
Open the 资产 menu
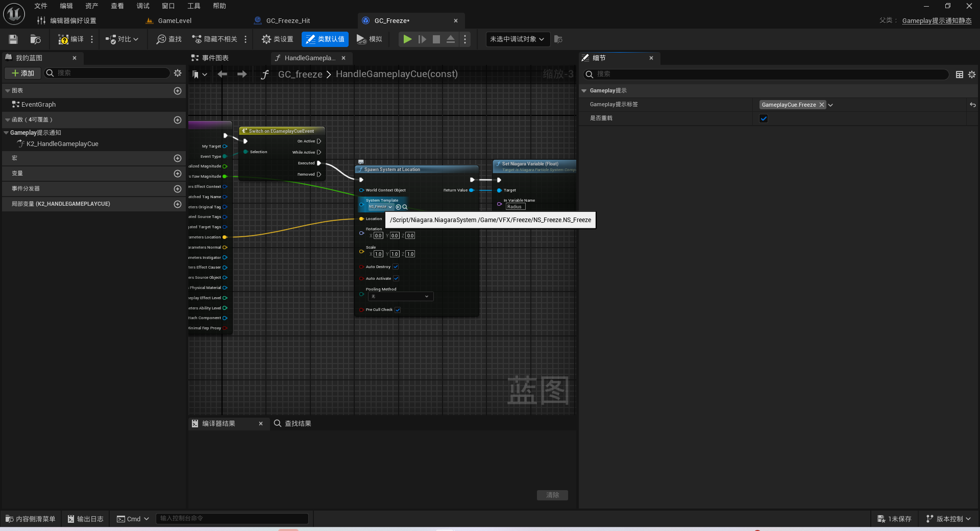92,6
